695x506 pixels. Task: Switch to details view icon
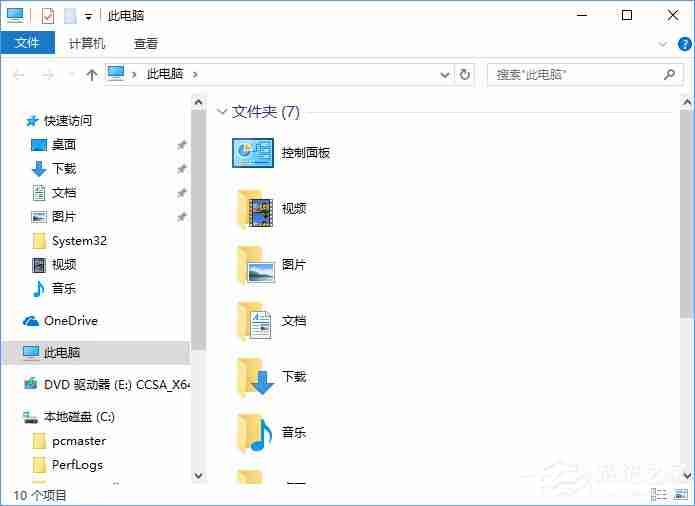tap(659, 494)
